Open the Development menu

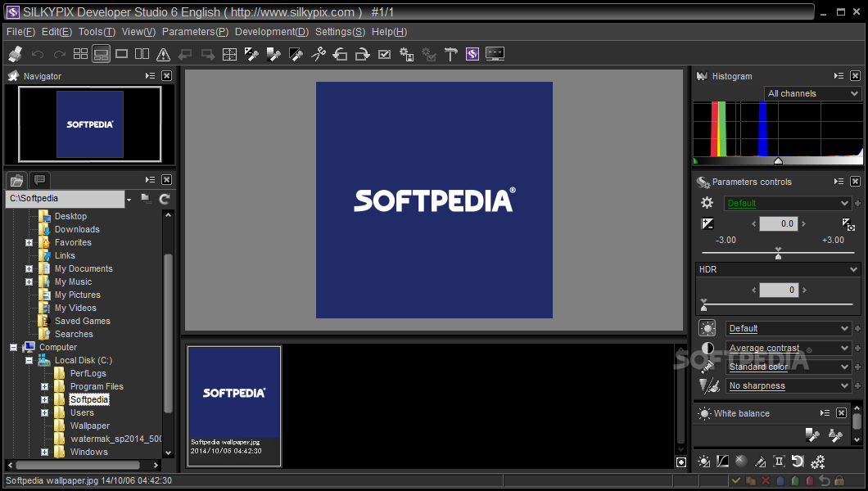tap(272, 32)
